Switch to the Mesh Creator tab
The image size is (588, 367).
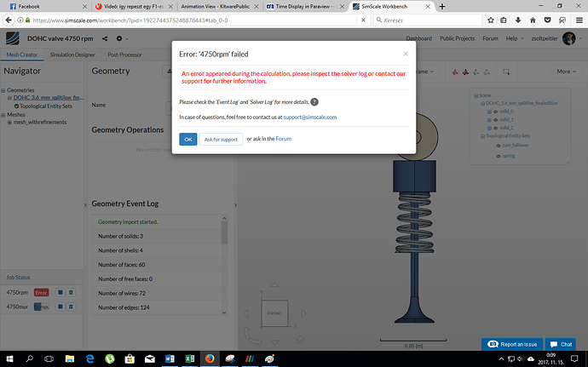pyautogui.click(x=22, y=54)
